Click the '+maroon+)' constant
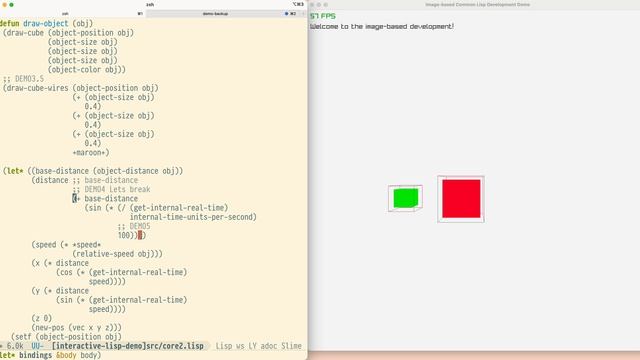The width and height of the screenshot is (640, 360). [91, 152]
